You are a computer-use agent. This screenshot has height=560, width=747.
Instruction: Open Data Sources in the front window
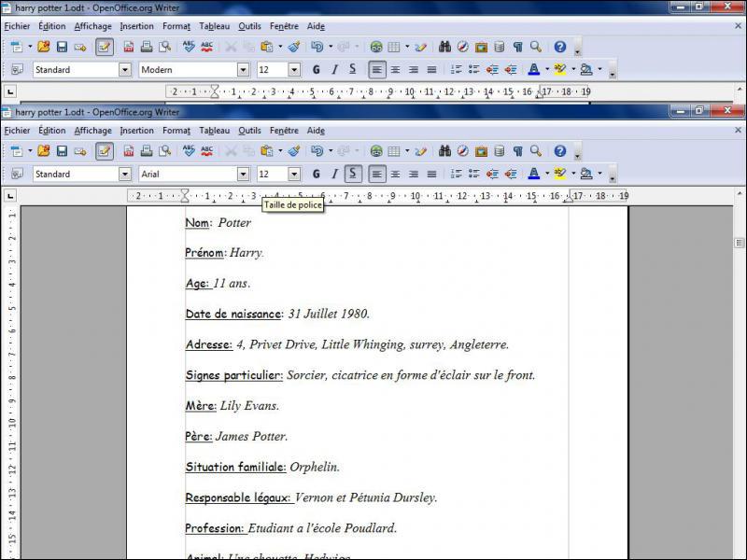tap(500, 151)
